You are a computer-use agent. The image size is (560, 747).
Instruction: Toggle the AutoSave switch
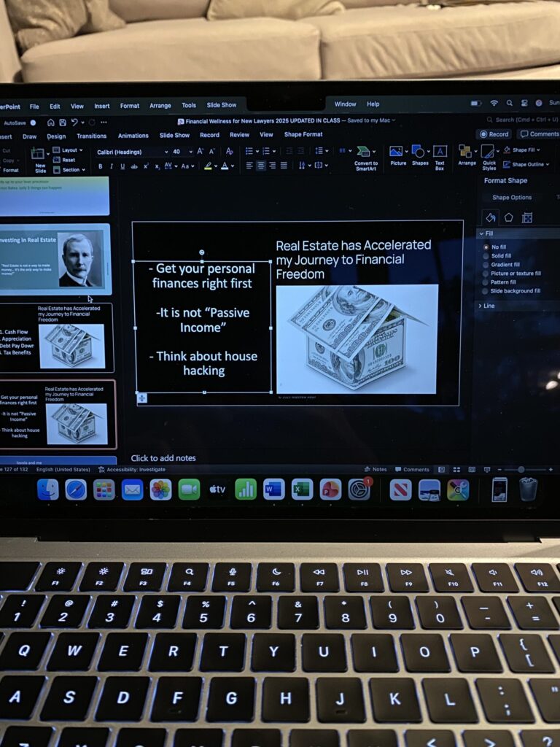pos(32,123)
